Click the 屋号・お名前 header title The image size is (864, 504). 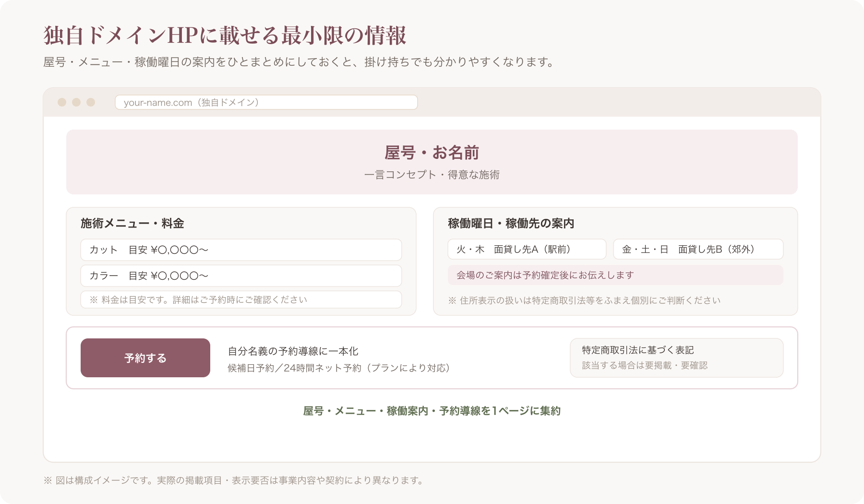coord(432,153)
